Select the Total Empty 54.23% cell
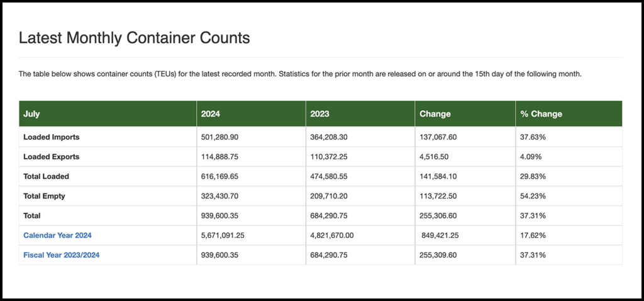Viewport: 644px width, 301px height. (x=533, y=196)
